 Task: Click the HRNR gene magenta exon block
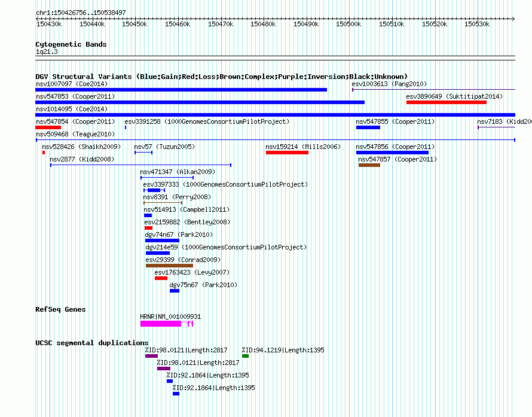161,324
